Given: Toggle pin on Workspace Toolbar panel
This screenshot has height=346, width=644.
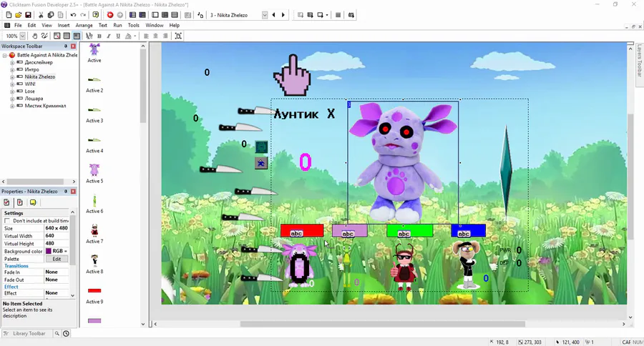Looking at the screenshot, I should tap(65, 46).
